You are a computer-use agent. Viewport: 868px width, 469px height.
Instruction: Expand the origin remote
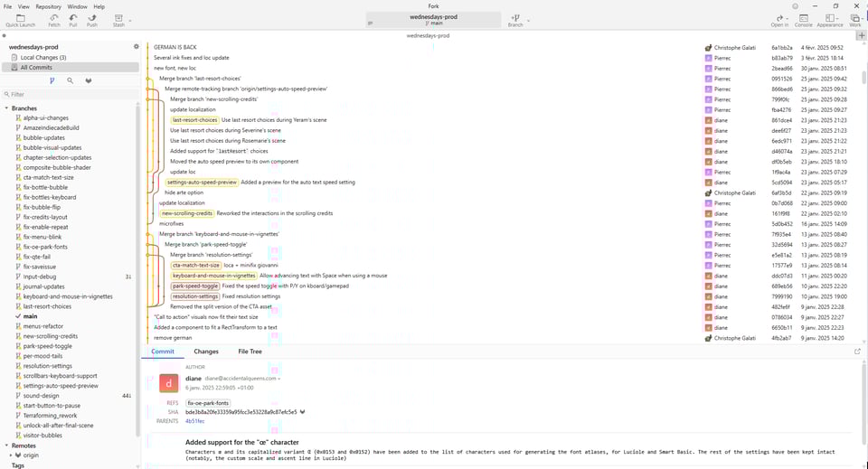click(x=11, y=455)
